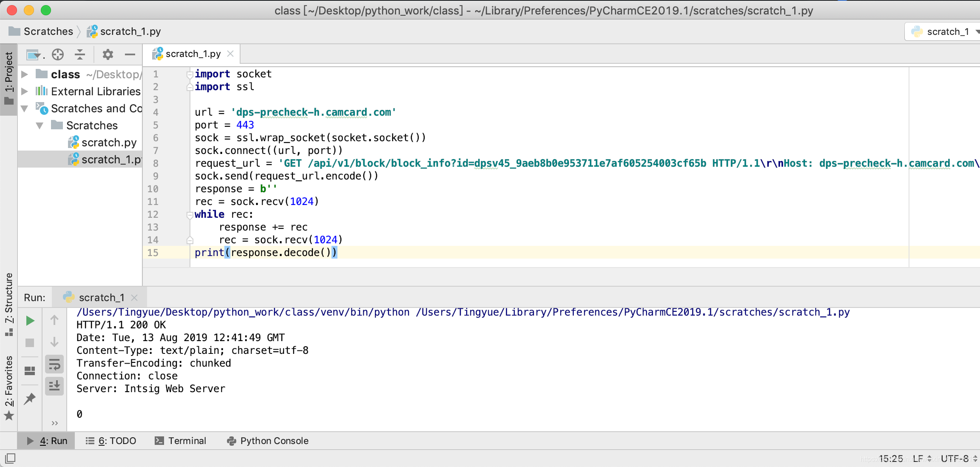The image size is (980, 467).
Task: Place cursor on 'import ssl' line
Action: tap(224, 87)
